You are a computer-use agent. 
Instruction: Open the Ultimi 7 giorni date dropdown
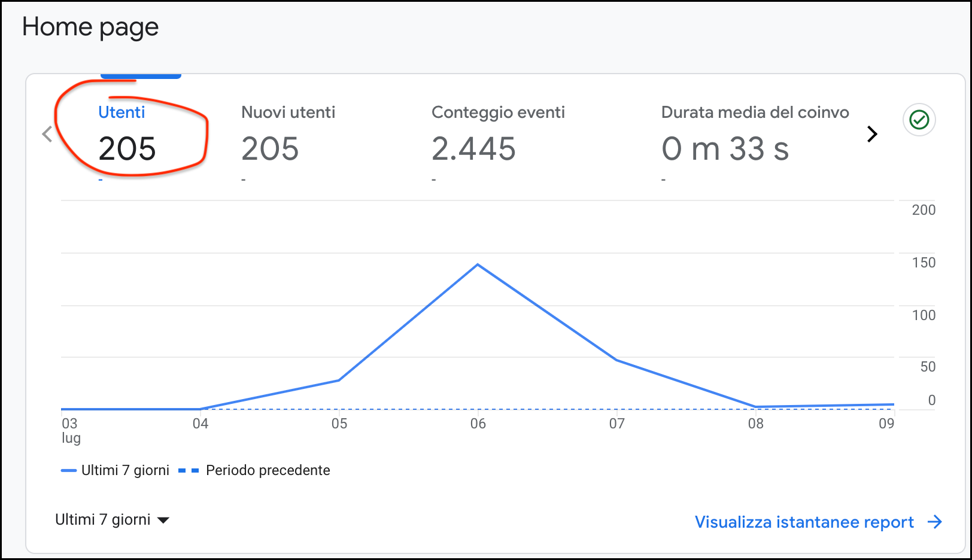click(113, 519)
